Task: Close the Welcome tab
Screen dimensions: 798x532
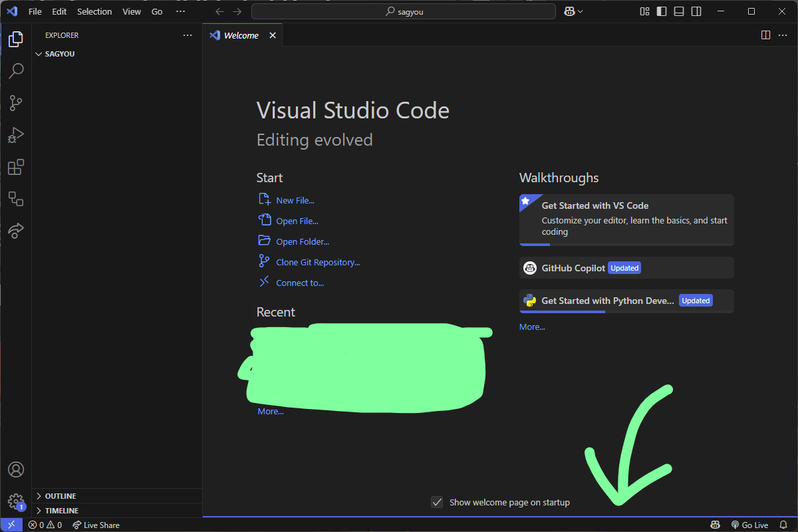Action: (x=272, y=35)
